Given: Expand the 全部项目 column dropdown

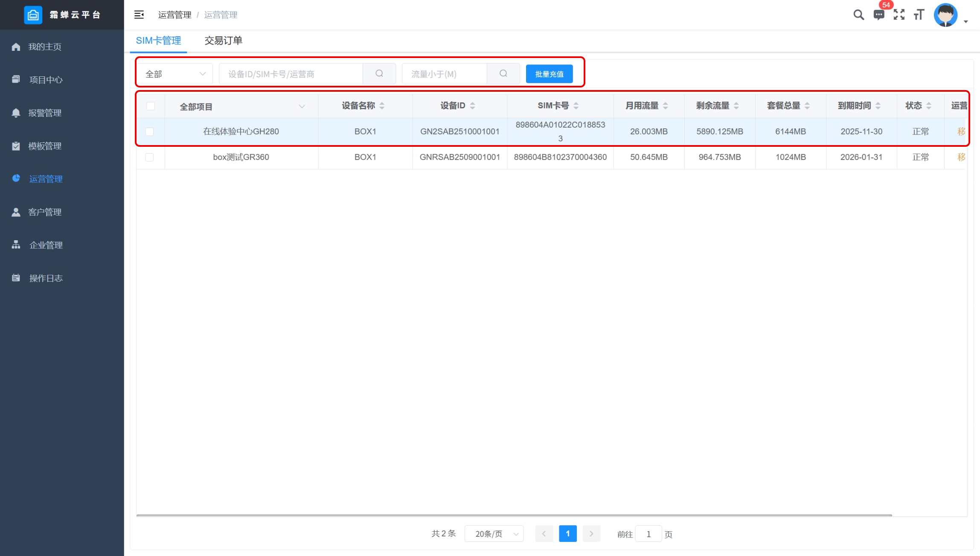Looking at the screenshot, I should [302, 106].
